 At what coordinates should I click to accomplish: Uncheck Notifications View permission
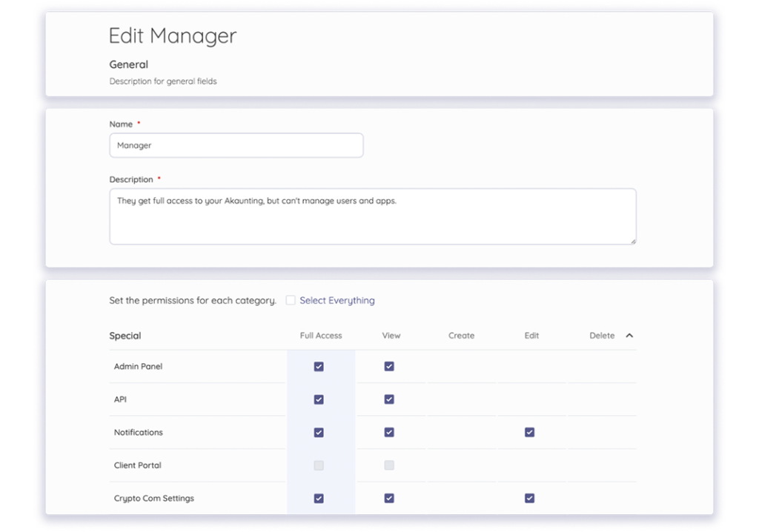tap(389, 432)
